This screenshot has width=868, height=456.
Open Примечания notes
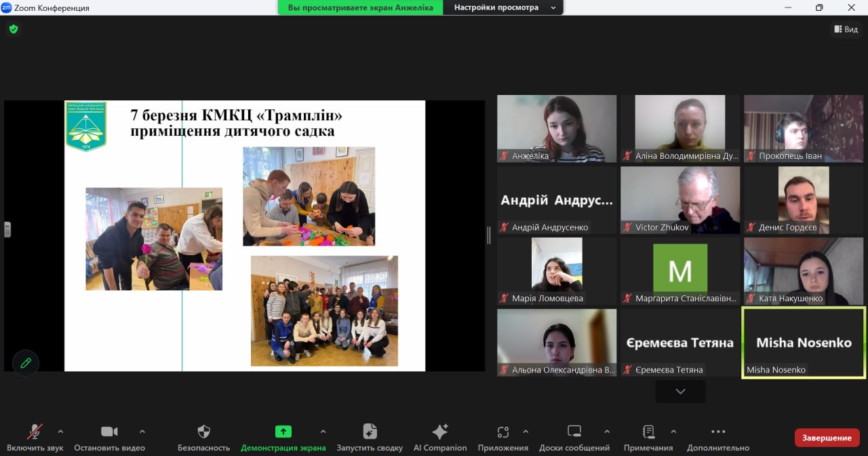click(x=648, y=438)
